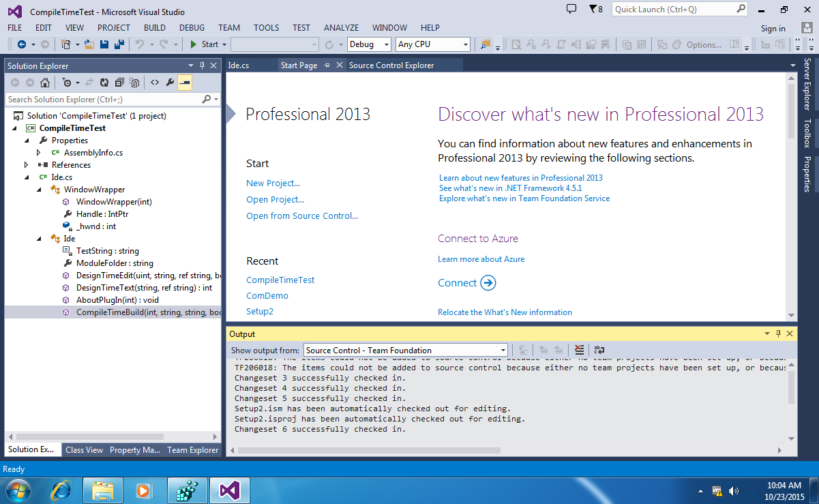Click Open from Source Control... link

[302, 216]
